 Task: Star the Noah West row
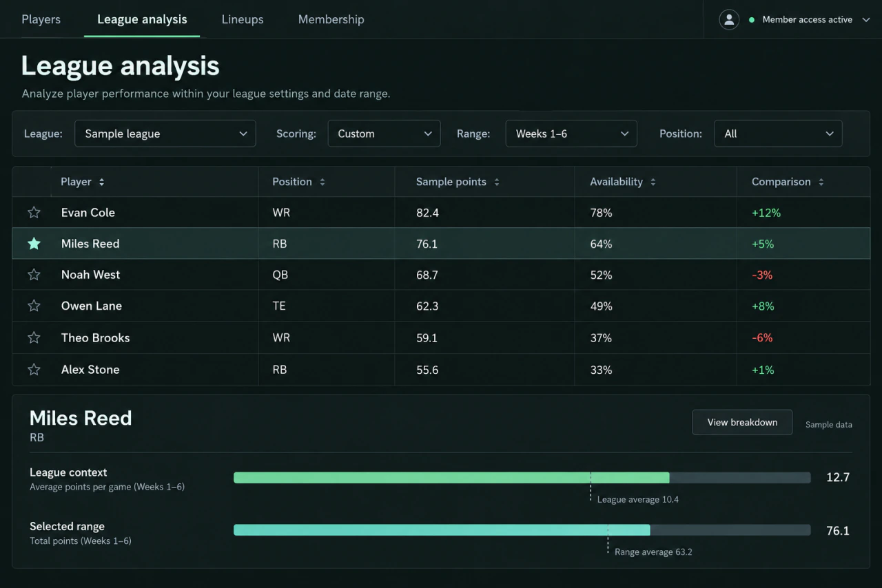[x=34, y=275]
